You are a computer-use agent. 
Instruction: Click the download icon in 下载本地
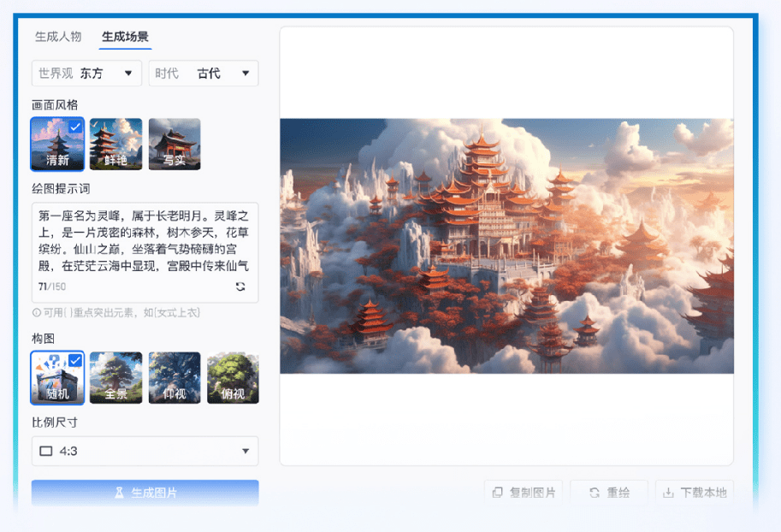[668, 493]
